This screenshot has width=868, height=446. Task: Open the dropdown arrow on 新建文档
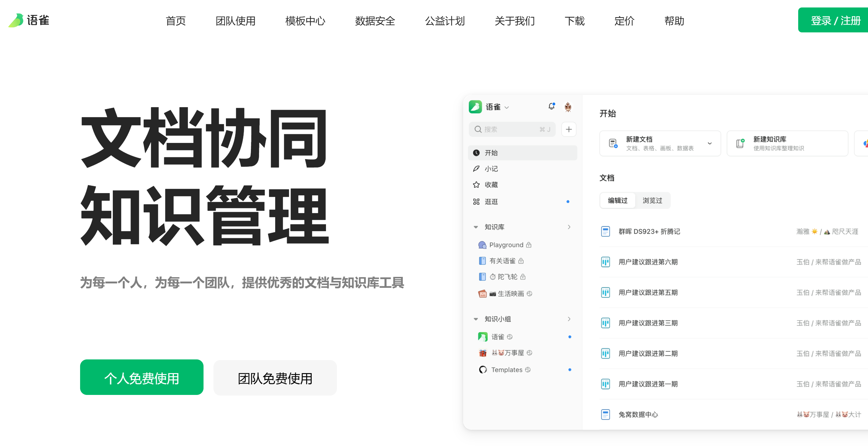710,143
